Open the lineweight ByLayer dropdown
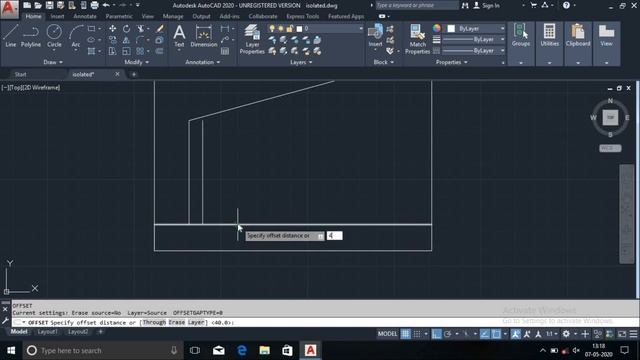This screenshot has width=640, height=360. (x=502, y=40)
